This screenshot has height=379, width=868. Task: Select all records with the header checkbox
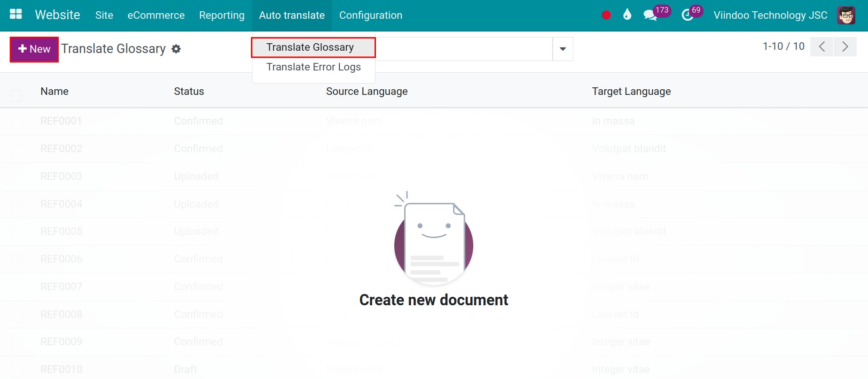[x=16, y=96]
